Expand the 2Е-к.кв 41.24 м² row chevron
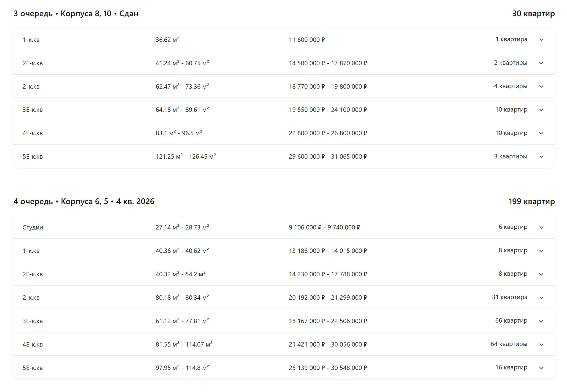Screen dimensions: 567x392 541,63
